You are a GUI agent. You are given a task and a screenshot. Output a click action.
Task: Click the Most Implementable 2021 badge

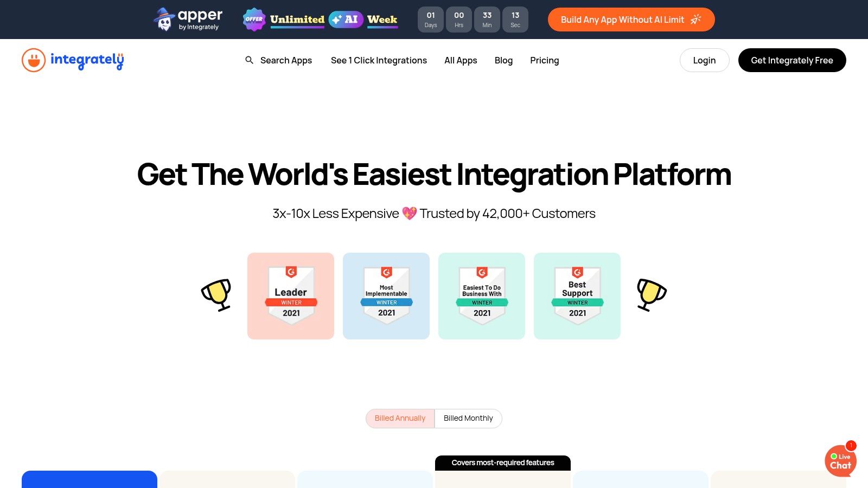(x=386, y=296)
